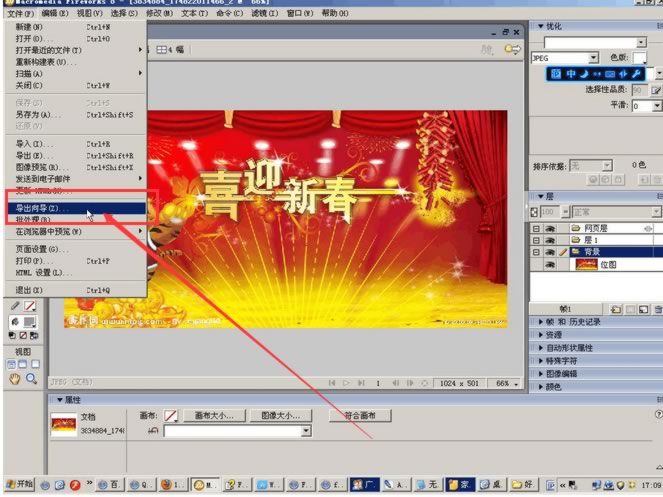Select the stroke color pencil icon
The width and height of the screenshot is (663, 497).
15,305
